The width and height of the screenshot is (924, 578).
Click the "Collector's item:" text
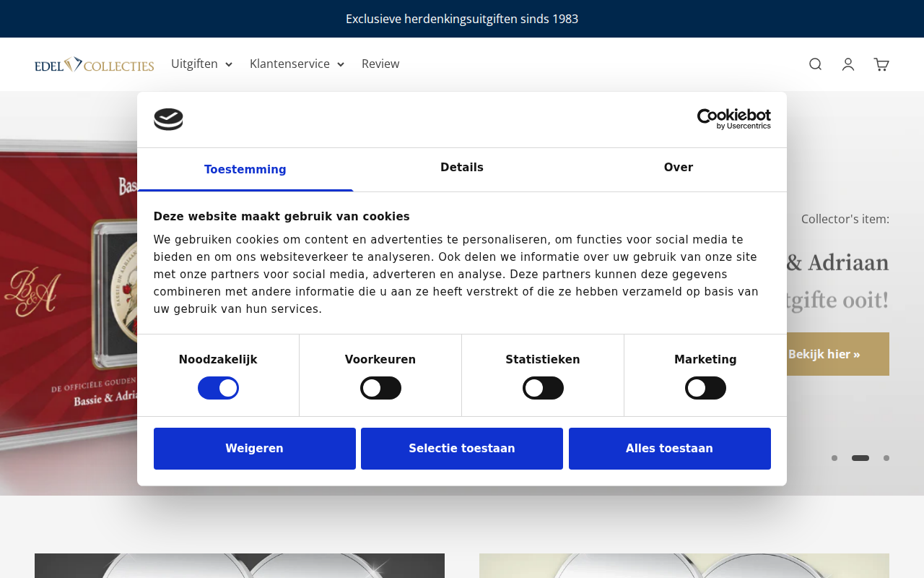[x=845, y=219]
